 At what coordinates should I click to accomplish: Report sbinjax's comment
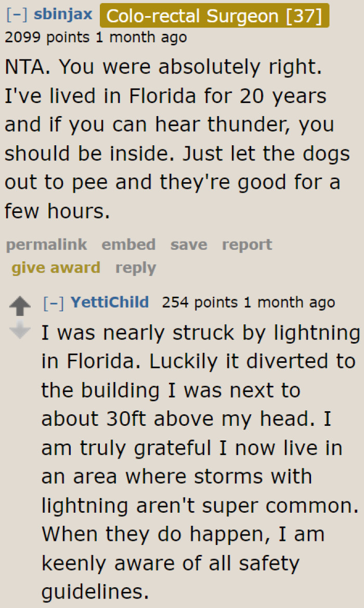[247, 245]
